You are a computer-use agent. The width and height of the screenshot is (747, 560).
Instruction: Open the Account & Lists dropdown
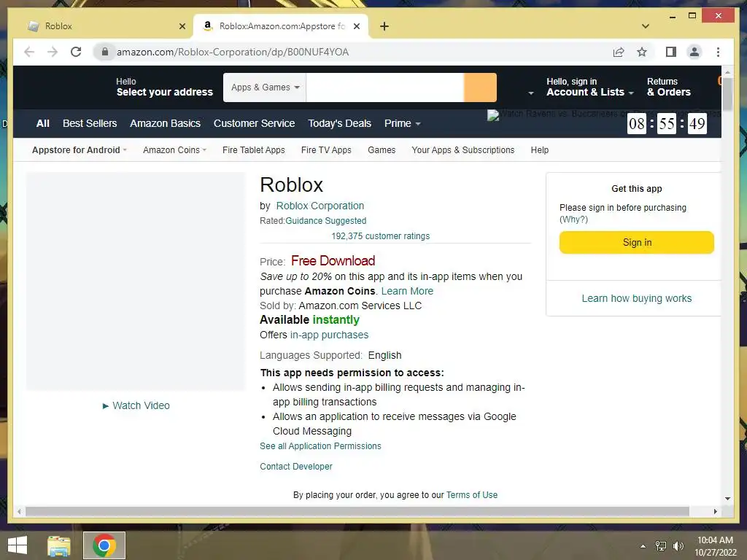point(589,87)
